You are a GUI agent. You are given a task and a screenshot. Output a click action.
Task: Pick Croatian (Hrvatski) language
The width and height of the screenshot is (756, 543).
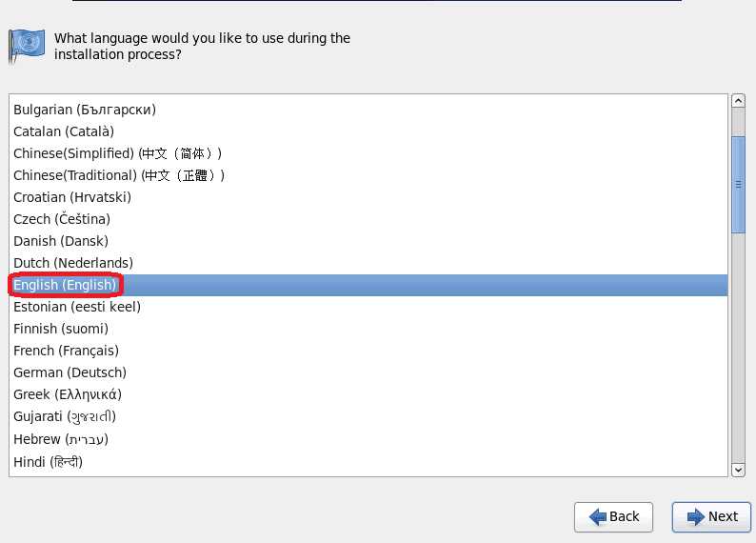coord(368,197)
